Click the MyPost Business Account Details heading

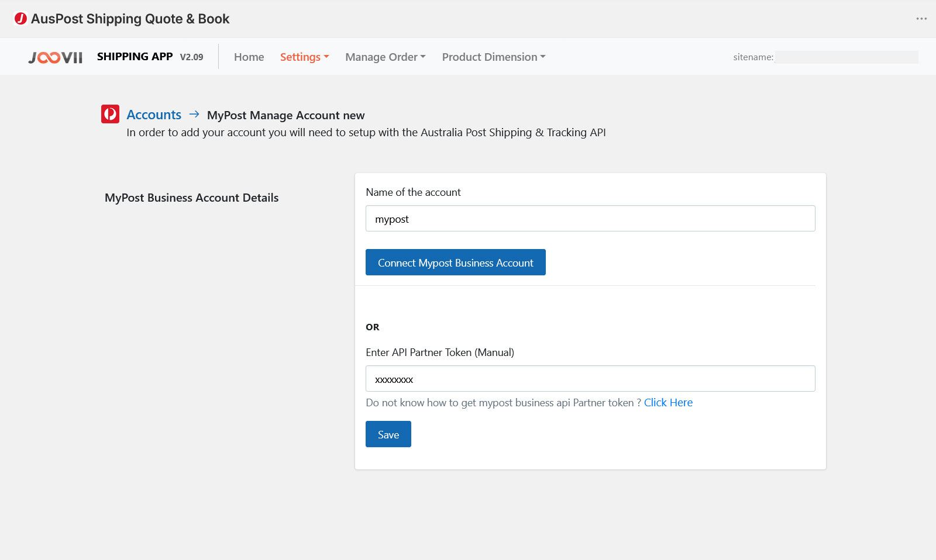tap(191, 198)
